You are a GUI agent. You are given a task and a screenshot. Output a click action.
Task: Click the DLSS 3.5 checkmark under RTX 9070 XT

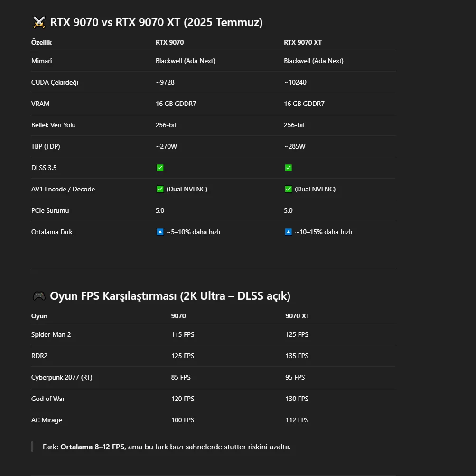point(288,168)
